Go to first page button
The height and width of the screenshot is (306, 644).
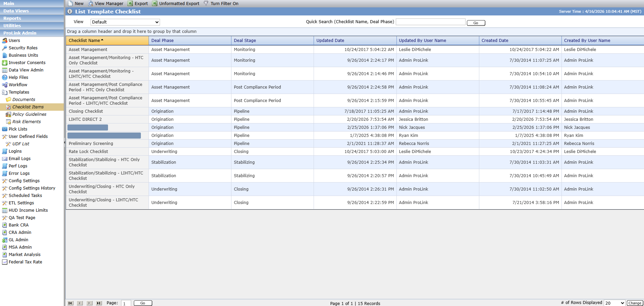coord(70,303)
